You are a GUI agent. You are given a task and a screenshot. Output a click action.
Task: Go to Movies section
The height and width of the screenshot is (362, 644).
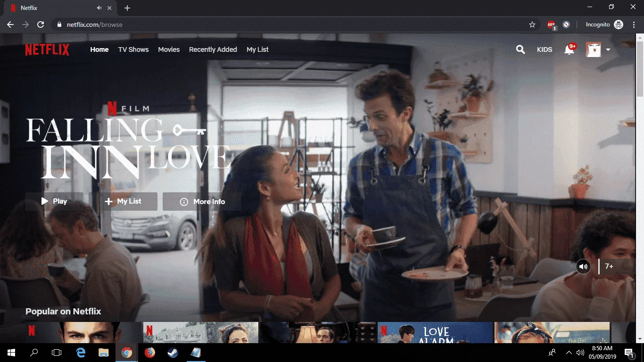[x=169, y=49]
